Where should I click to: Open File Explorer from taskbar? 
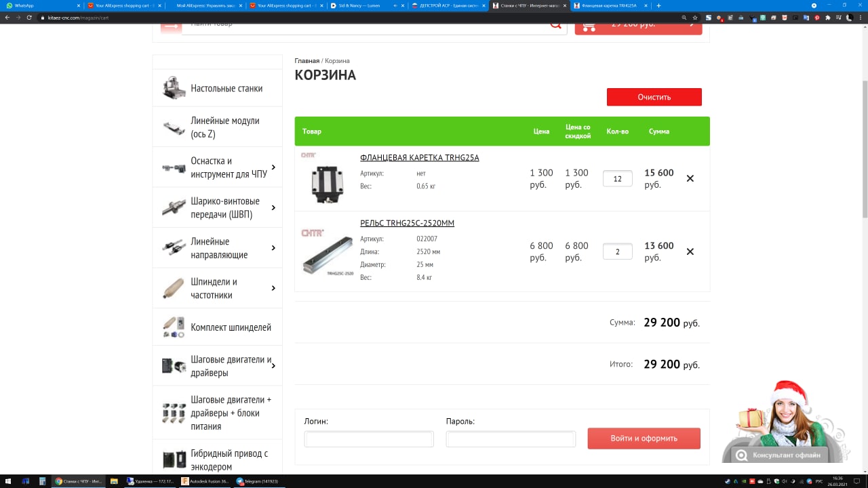(114, 481)
